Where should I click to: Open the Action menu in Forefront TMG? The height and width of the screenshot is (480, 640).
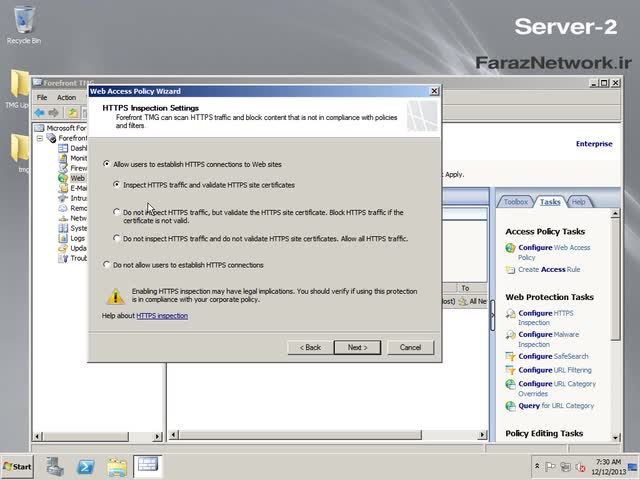point(67,98)
